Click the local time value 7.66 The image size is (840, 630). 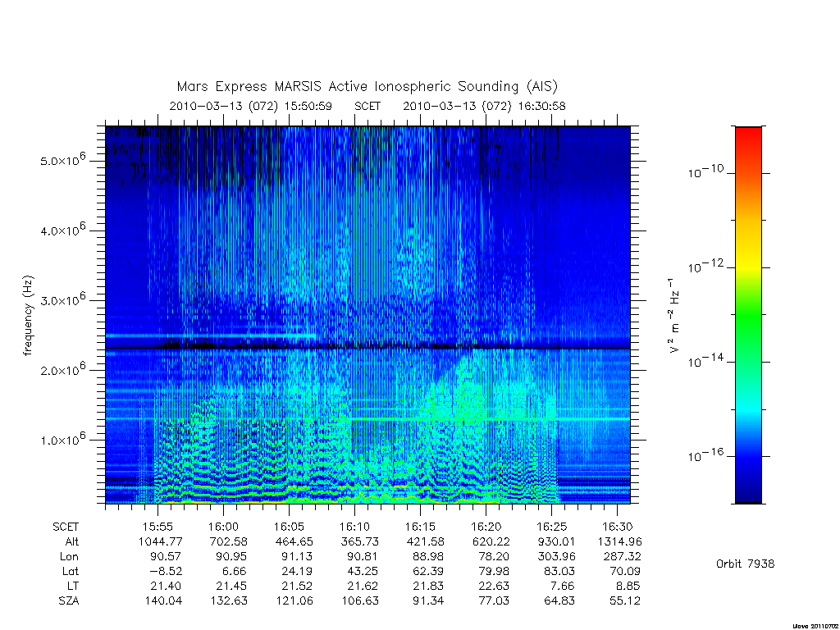pyautogui.click(x=563, y=586)
